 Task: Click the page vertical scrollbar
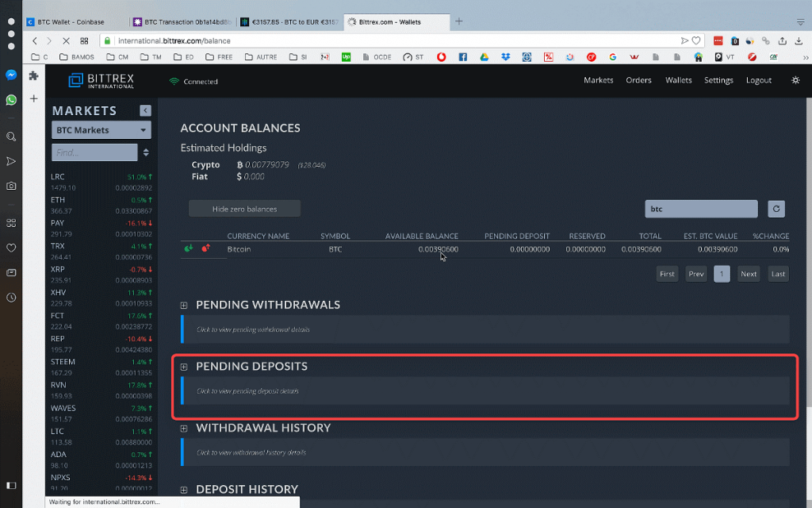click(x=808, y=252)
